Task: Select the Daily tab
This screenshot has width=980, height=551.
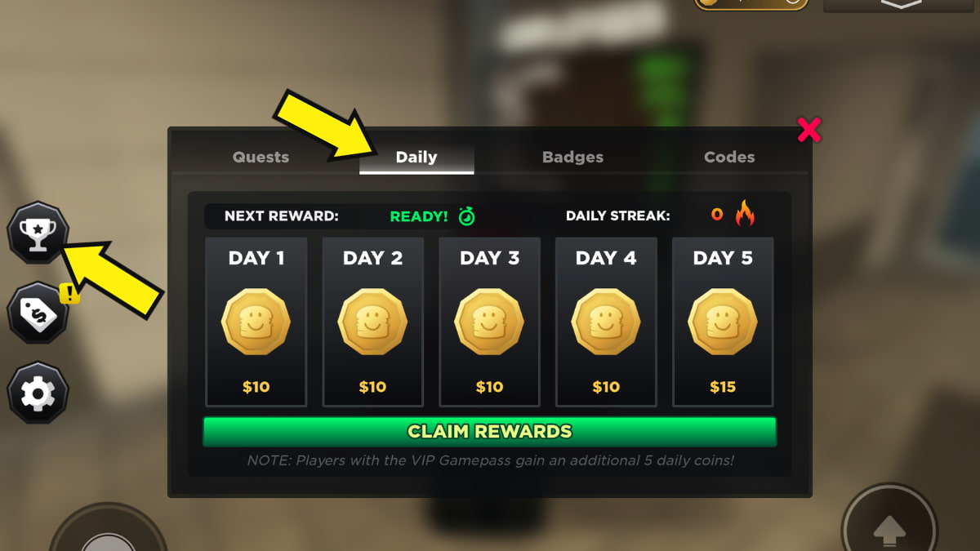Action: click(416, 157)
